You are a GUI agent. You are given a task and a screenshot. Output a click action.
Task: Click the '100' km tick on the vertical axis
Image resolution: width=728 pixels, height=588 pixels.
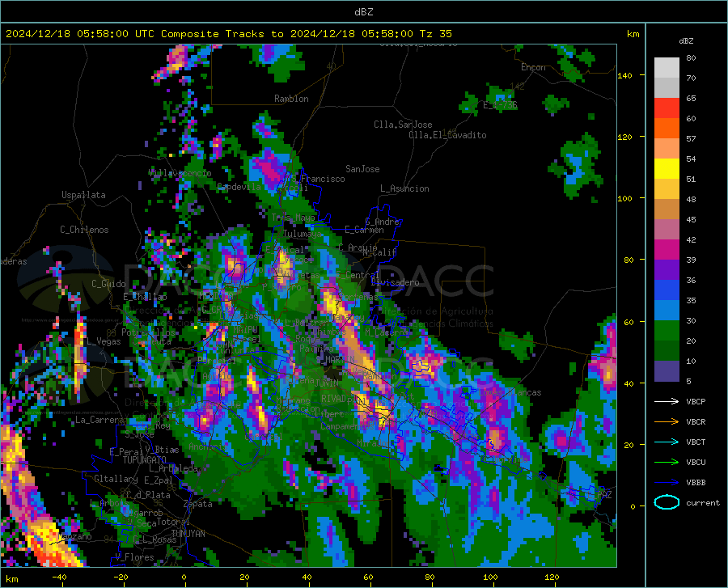624,199
